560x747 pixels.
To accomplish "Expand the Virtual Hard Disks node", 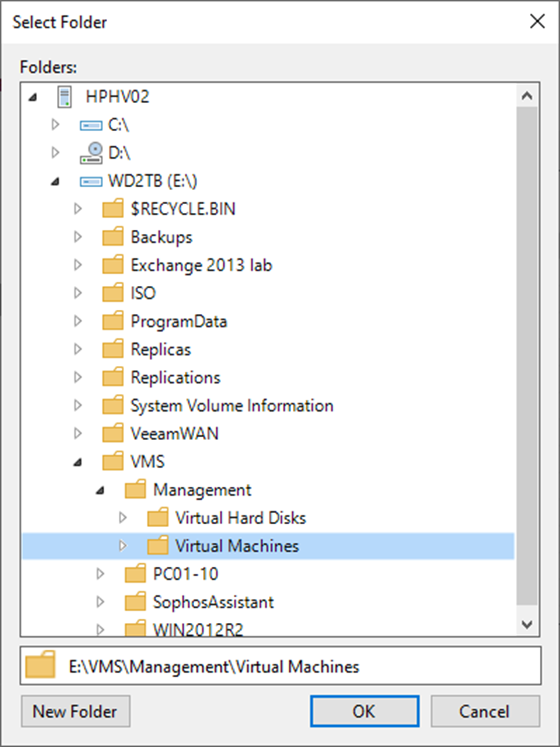I will 122,517.
